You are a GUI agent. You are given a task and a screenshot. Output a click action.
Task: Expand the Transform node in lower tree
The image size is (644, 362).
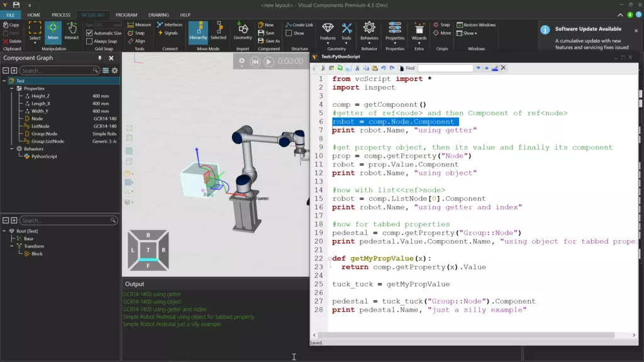[x=11, y=246]
